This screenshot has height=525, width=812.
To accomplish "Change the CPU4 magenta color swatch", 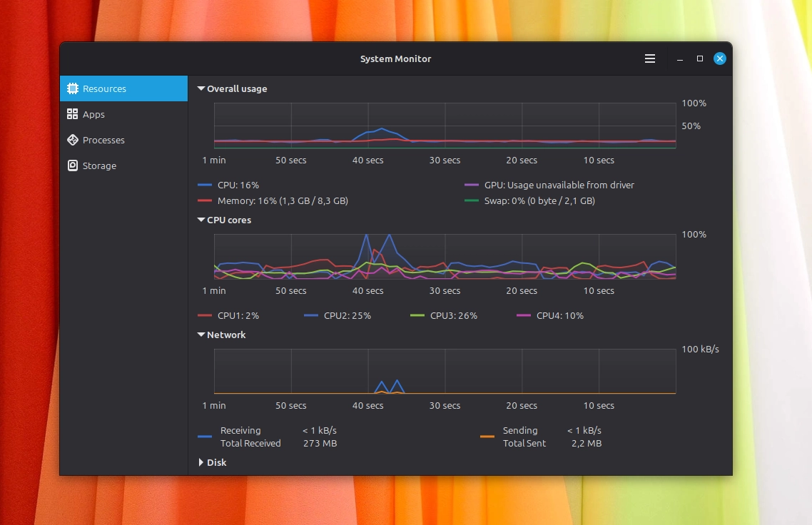I will (x=524, y=315).
